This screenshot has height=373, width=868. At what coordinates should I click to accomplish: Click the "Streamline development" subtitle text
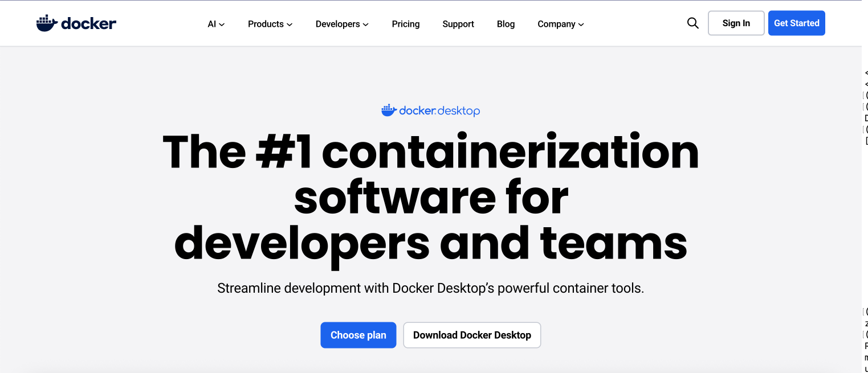tap(431, 288)
